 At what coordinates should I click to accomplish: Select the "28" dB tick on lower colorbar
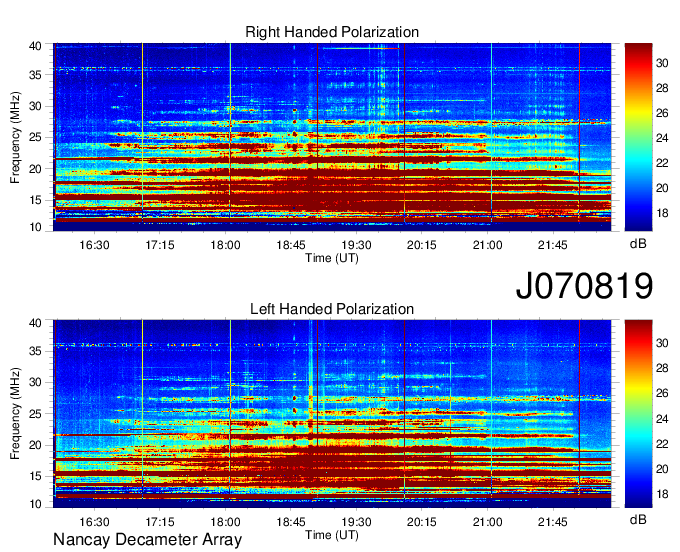pos(662,368)
